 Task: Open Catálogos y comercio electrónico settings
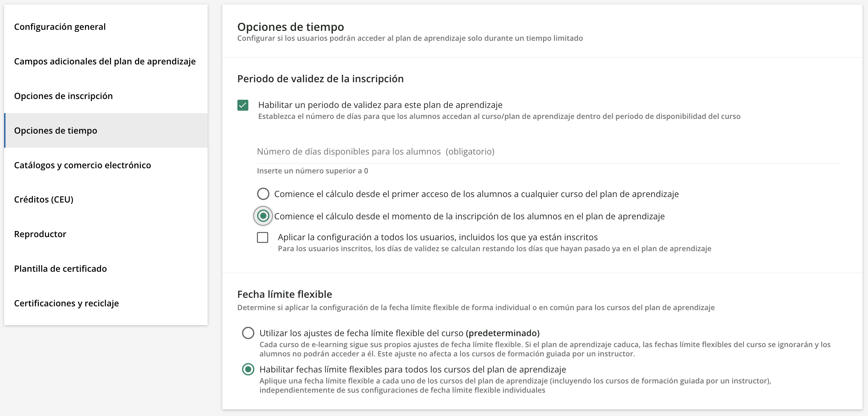pos(82,165)
